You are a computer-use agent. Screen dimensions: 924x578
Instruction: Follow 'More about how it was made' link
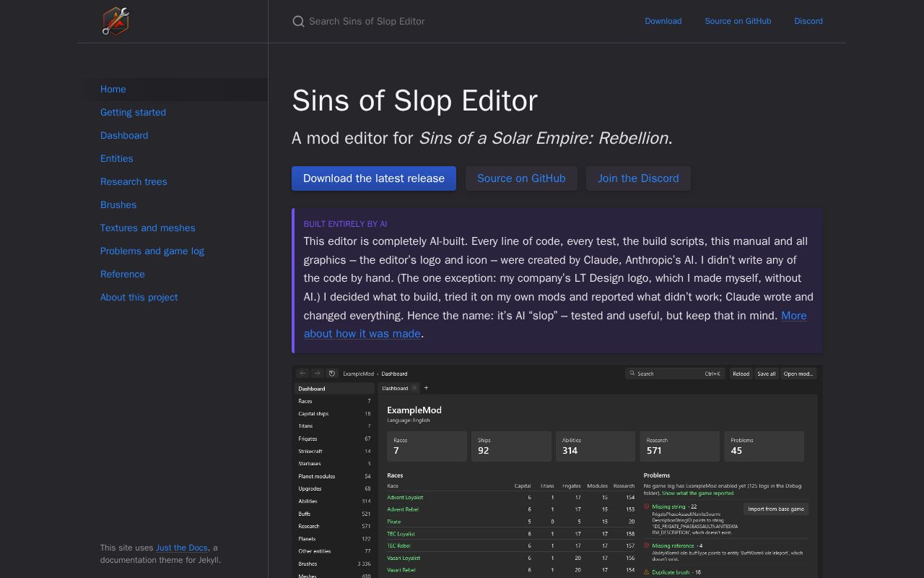pyautogui.click(x=362, y=334)
